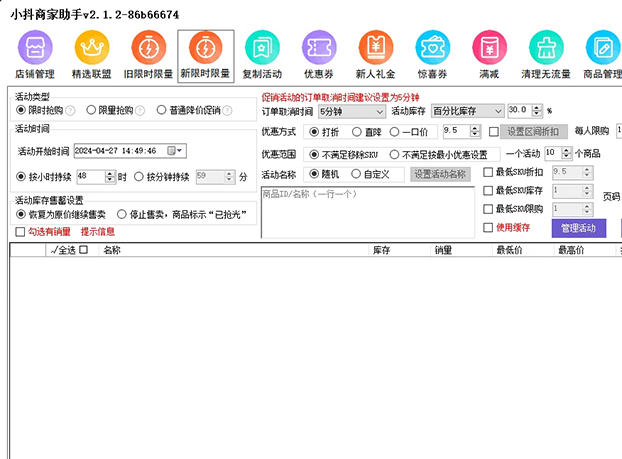This screenshot has height=459, width=622.
Task: Enable 最低SKU库存 checkbox
Action: pos(488,190)
